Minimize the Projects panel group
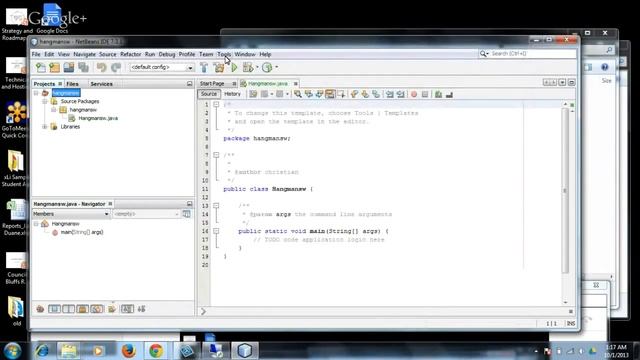 coord(189,84)
